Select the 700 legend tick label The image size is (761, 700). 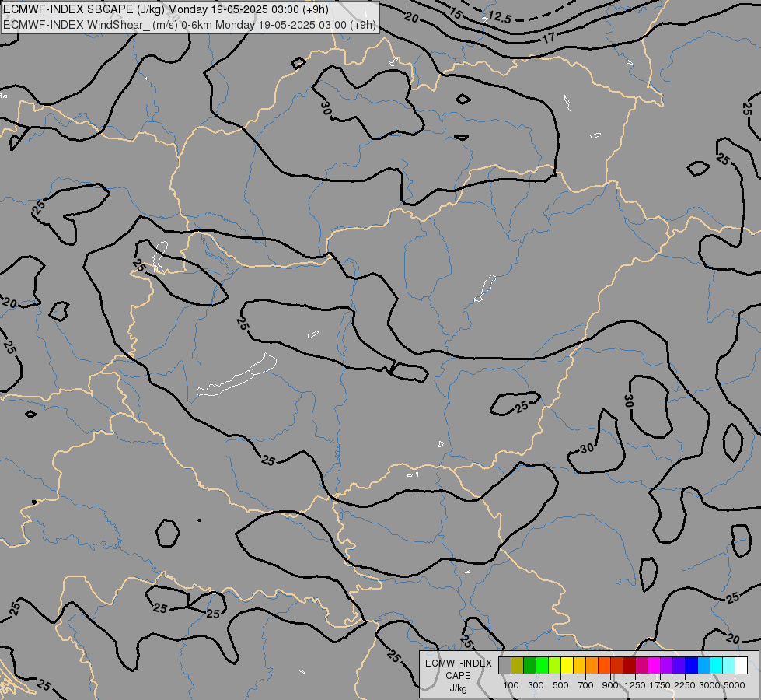586,685
